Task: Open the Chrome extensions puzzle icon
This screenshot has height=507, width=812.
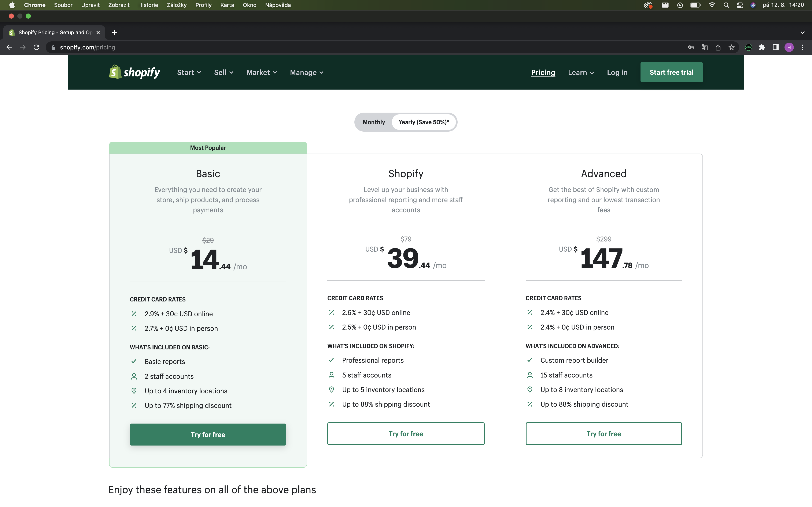Action: [762, 47]
